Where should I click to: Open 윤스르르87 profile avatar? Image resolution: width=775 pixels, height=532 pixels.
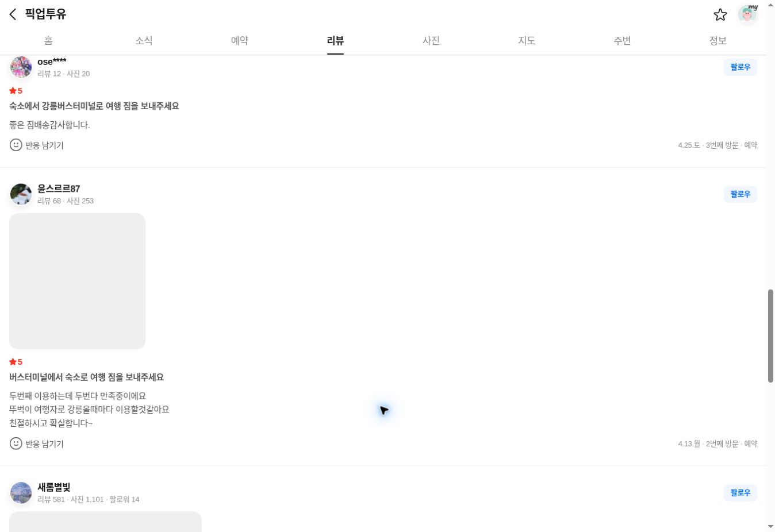[21, 194]
